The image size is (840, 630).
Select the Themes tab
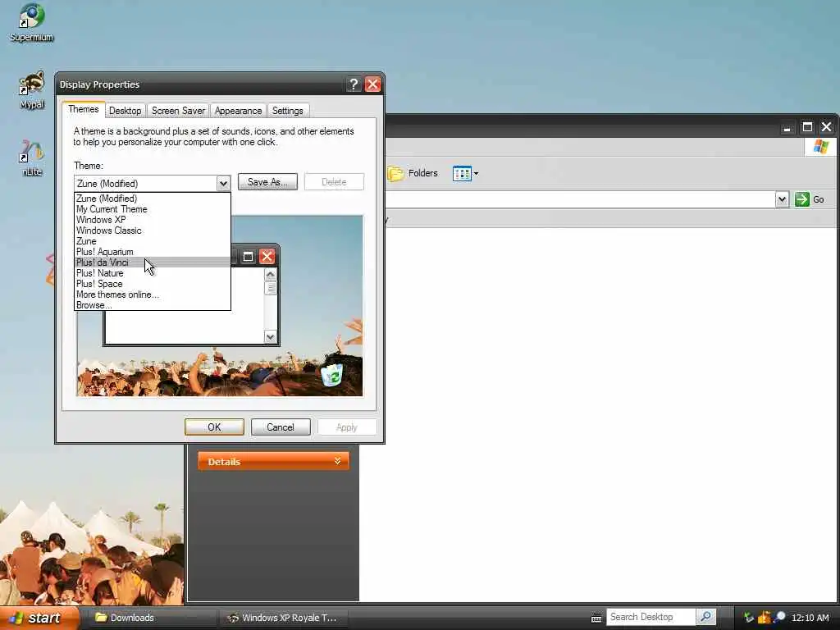coord(83,109)
